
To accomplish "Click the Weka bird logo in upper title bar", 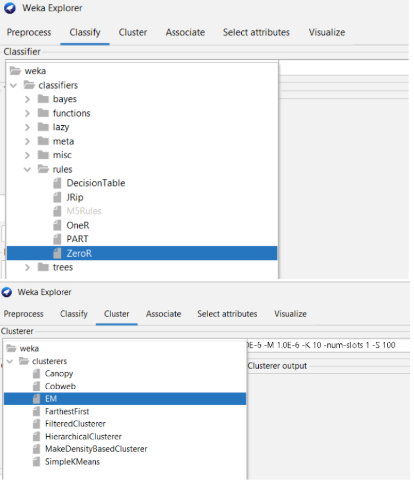I will tap(10, 8).
